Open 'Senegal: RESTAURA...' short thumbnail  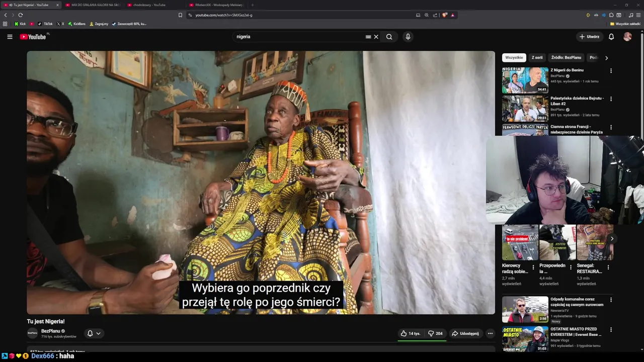click(595, 242)
